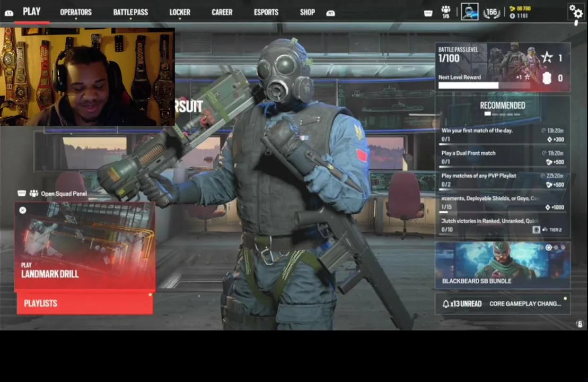Open the yellow Renown currency balance

pyautogui.click(x=521, y=8)
